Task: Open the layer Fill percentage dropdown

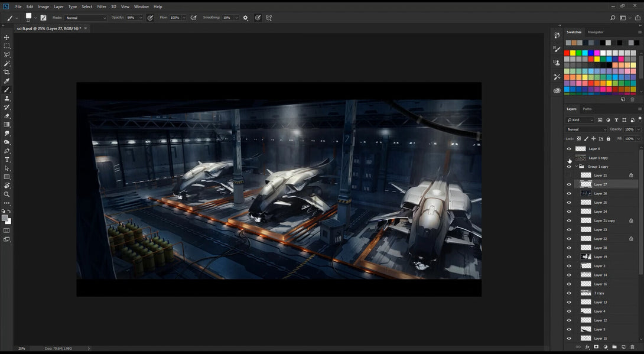Action: [638, 139]
